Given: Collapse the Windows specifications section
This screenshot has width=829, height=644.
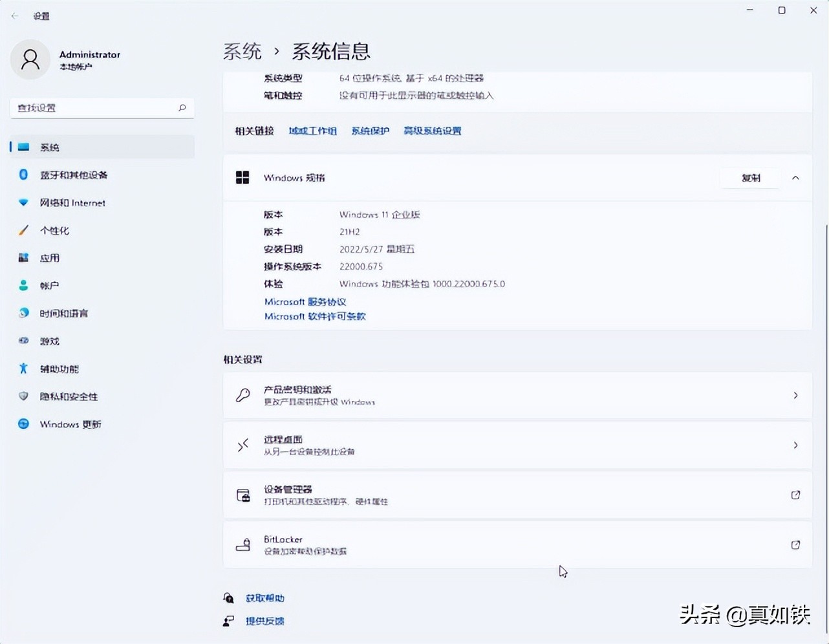Looking at the screenshot, I should 794,177.
